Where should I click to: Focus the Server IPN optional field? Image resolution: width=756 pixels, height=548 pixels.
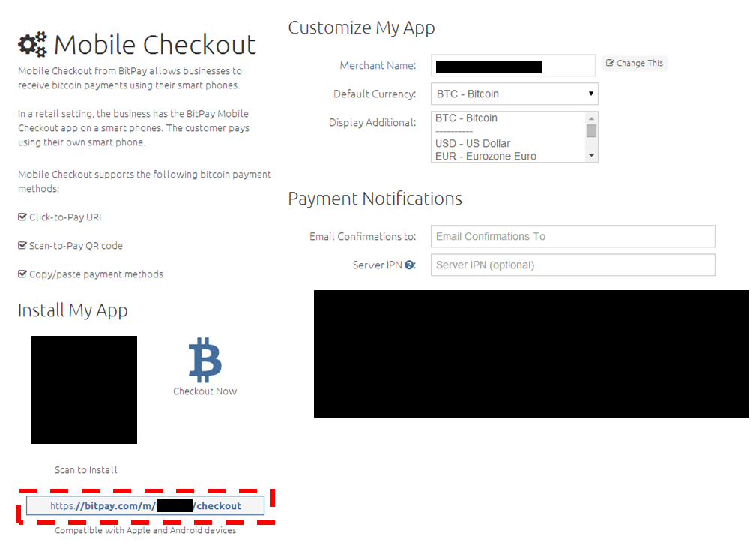(x=572, y=265)
